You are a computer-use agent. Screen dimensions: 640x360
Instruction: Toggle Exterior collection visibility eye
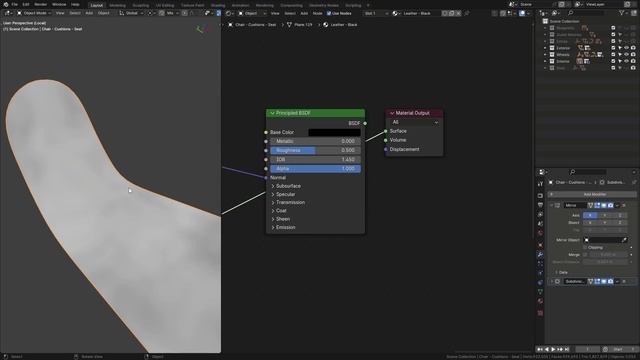pos(627,48)
